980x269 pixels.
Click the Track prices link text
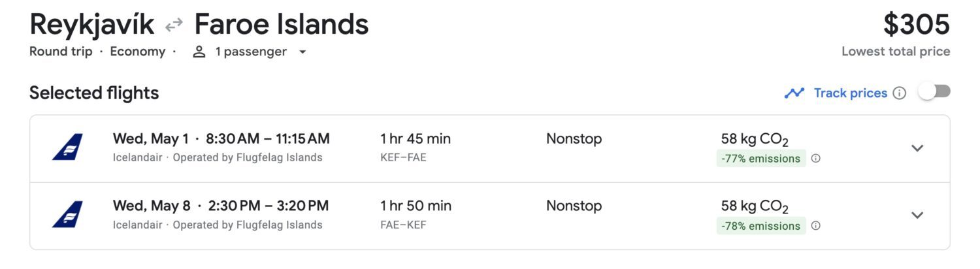click(850, 93)
